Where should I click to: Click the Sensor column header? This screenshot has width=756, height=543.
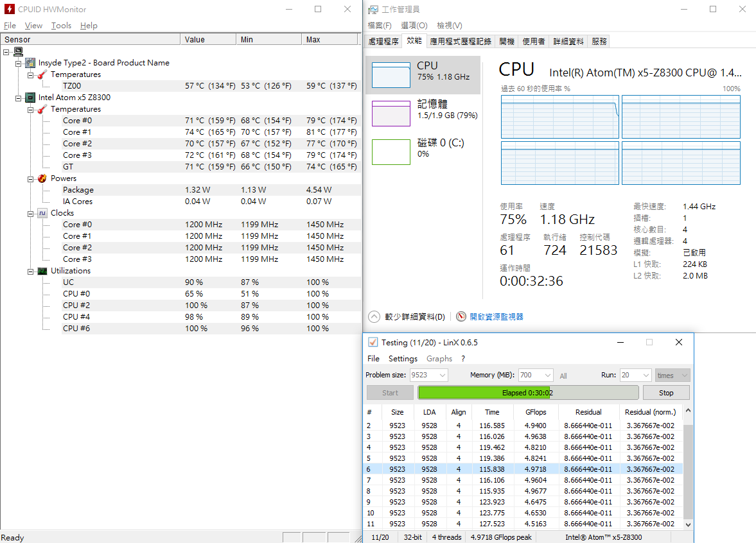[90, 40]
